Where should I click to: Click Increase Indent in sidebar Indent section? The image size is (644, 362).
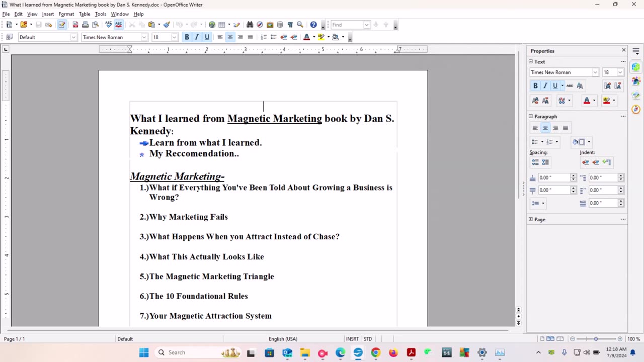point(586,162)
